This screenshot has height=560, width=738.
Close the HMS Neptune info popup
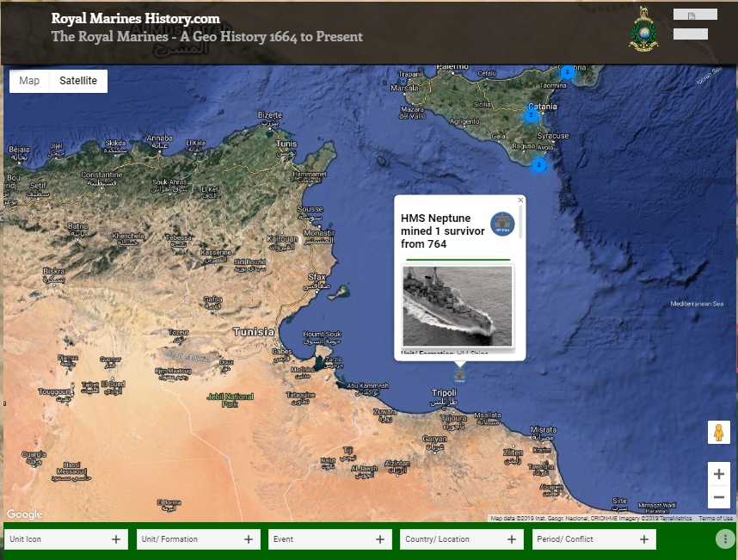point(520,200)
